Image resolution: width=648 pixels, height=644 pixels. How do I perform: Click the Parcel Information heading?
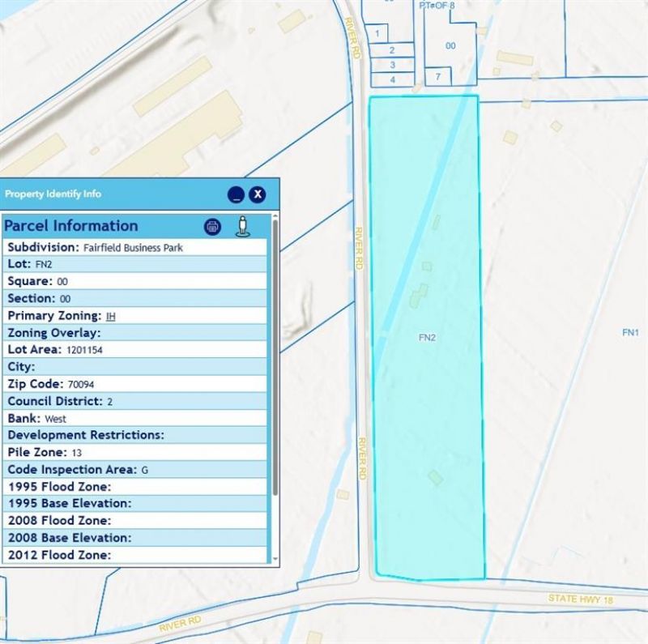click(71, 226)
